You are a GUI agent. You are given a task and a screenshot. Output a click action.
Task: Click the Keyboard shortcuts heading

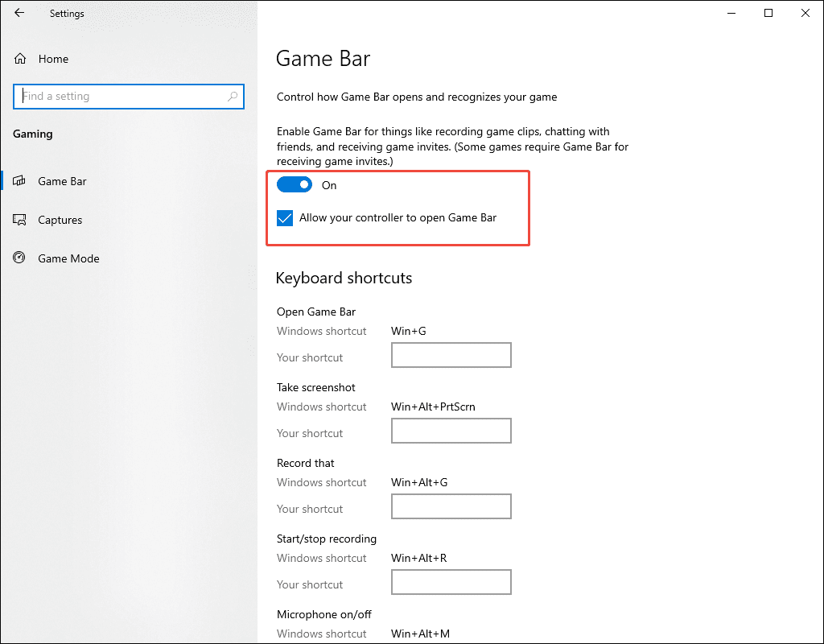pyautogui.click(x=344, y=278)
